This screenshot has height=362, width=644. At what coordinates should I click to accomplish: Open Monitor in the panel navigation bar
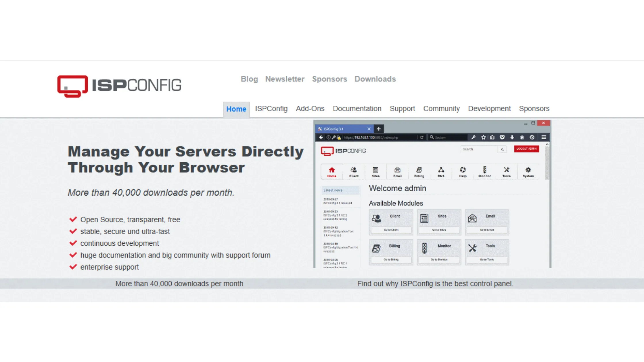[485, 172]
